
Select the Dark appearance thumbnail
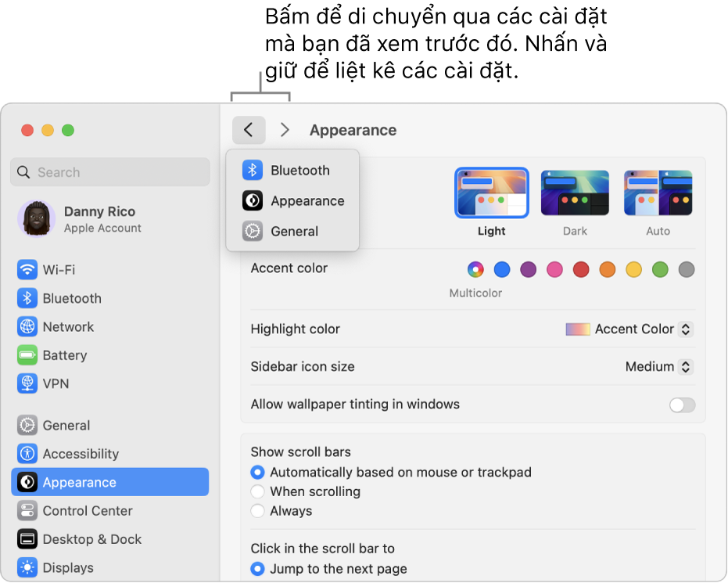tap(575, 193)
